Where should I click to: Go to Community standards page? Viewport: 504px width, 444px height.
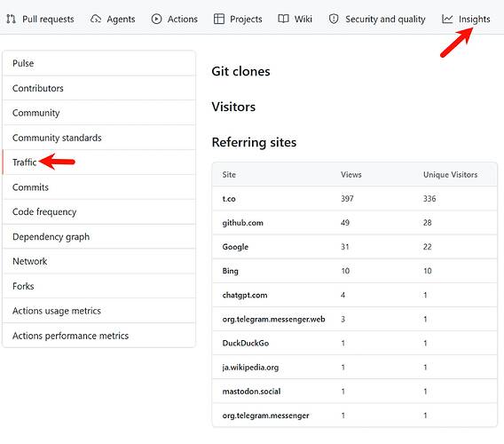click(99, 138)
